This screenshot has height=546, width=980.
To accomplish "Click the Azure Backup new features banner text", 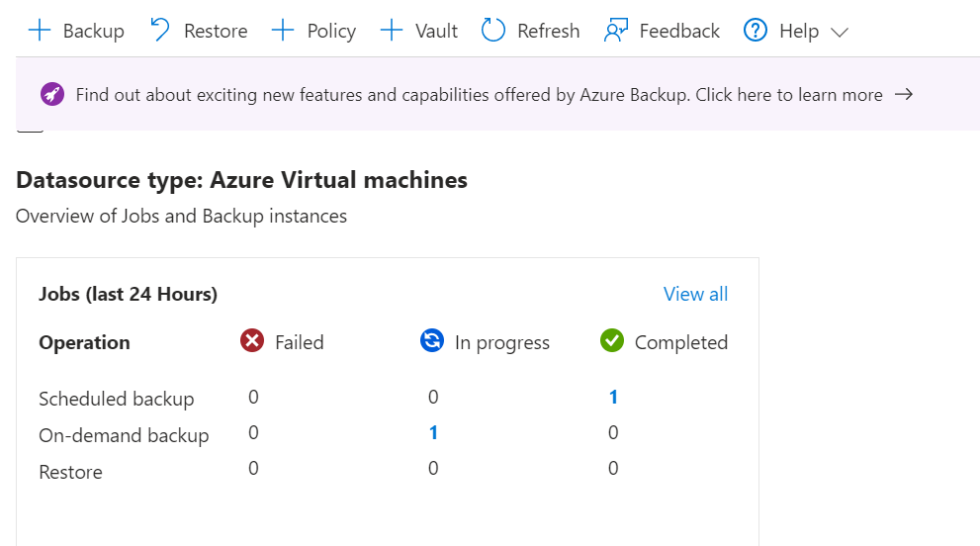I will tap(479, 95).
